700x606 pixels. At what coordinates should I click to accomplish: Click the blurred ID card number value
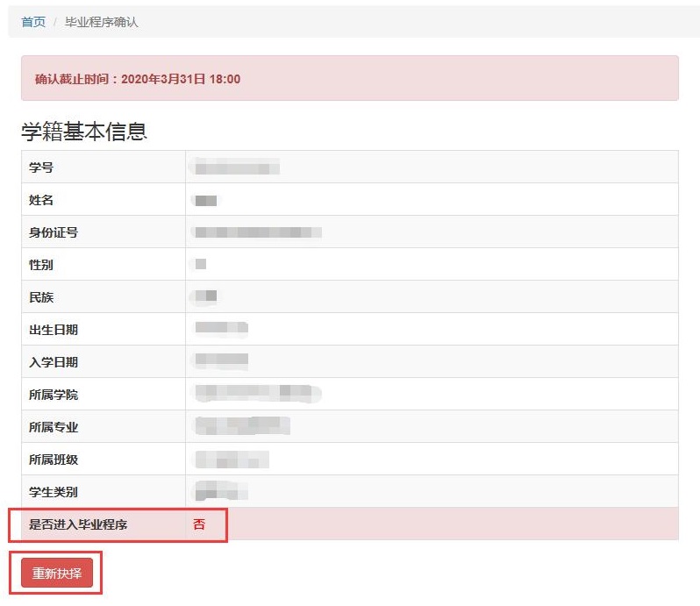click(x=258, y=232)
